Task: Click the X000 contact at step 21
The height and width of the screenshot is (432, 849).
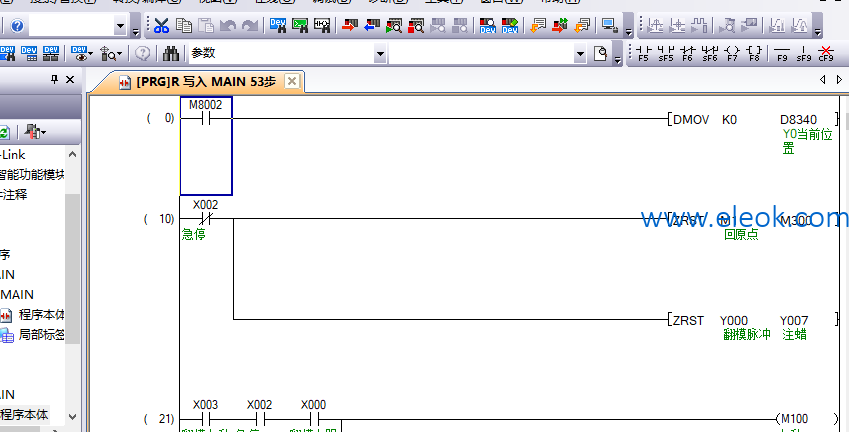Action: [x=314, y=418]
